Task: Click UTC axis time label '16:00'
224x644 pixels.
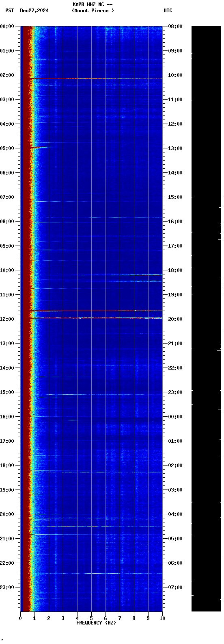Action: pyautogui.click(x=175, y=222)
